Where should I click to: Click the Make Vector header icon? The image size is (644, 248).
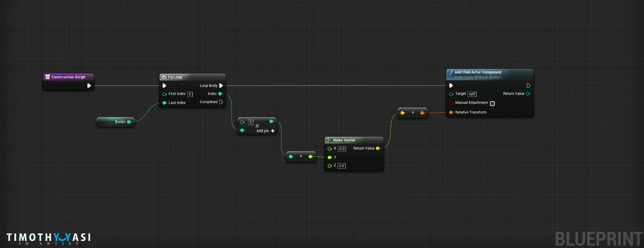(329, 140)
